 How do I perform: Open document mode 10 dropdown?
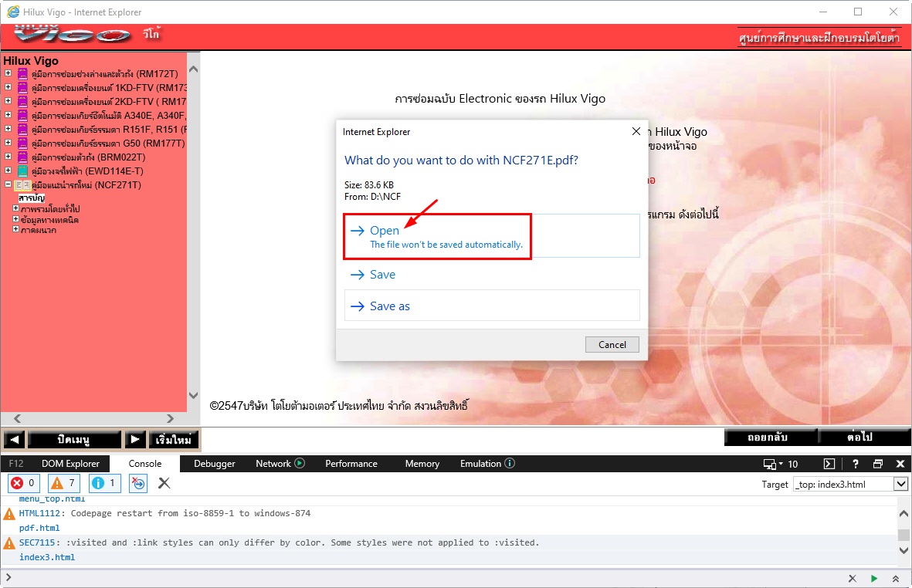click(x=781, y=464)
